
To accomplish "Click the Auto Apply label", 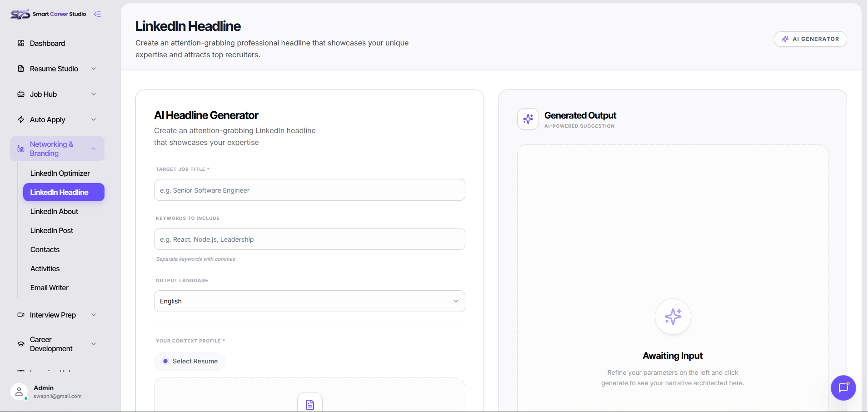I will 48,119.
